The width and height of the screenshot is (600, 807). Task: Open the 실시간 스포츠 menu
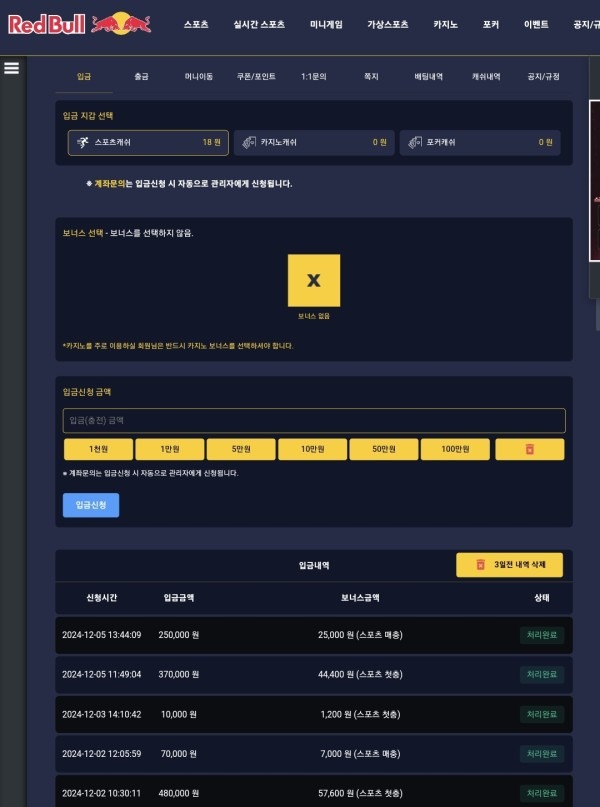pyautogui.click(x=259, y=24)
